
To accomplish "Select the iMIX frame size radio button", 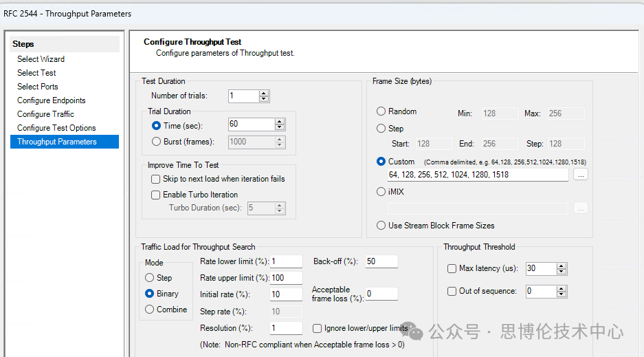I will (x=381, y=192).
